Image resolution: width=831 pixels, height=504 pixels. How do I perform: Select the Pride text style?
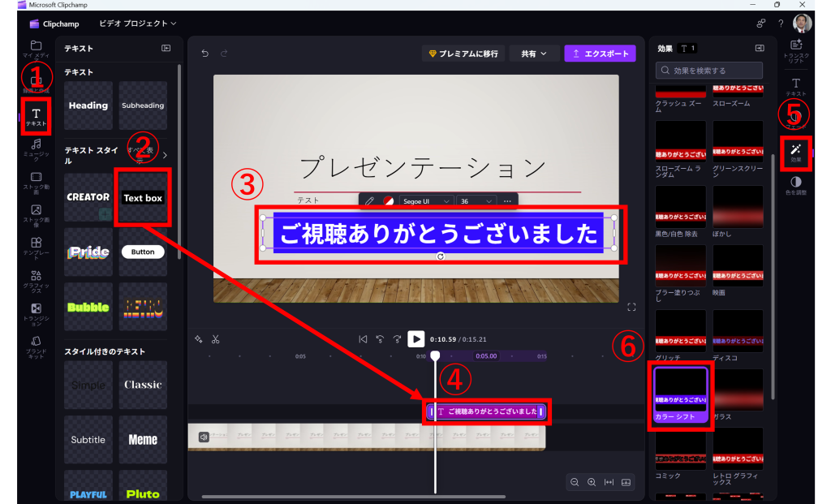click(x=88, y=252)
